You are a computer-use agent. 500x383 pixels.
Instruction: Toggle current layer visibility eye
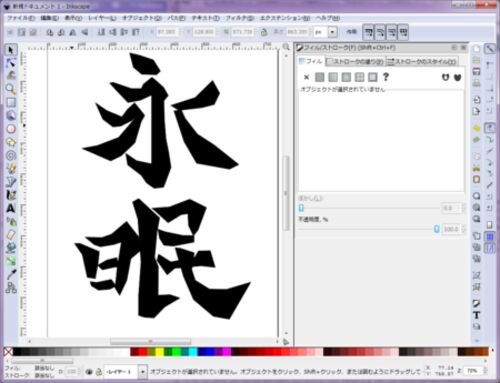pos(89,372)
